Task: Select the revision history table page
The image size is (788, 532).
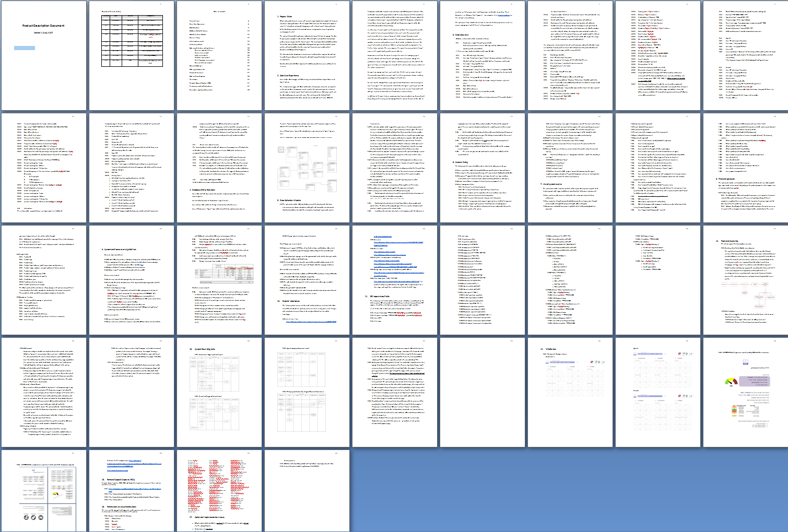Action: point(132,55)
